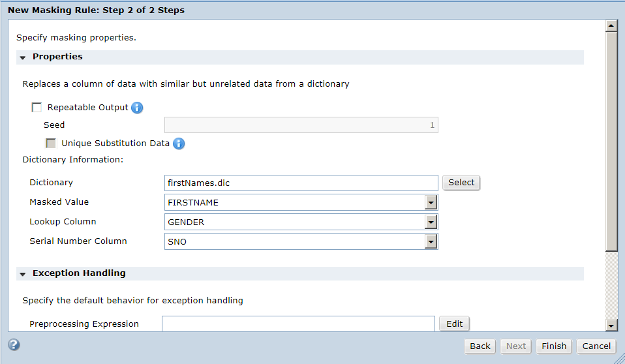The width and height of the screenshot is (625, 364).
Task: Click the resize grip in the dialog corner
Action: [x=619, y=358]
